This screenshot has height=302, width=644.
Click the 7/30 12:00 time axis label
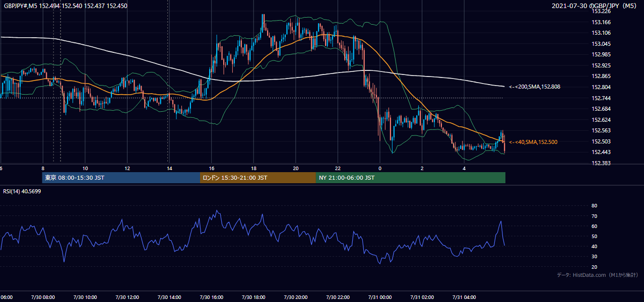pos(126,297)
